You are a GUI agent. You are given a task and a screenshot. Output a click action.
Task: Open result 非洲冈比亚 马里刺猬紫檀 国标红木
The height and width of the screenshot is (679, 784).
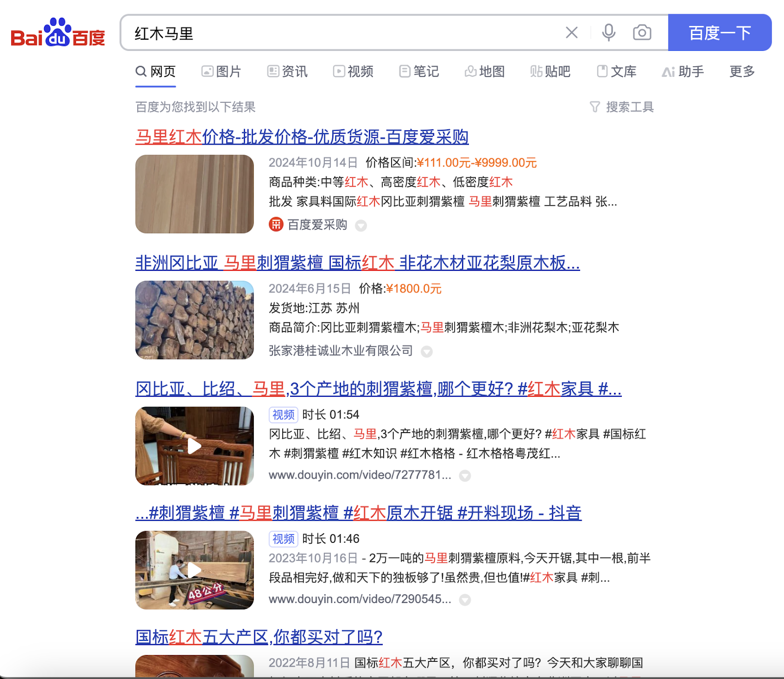click(x=358, y=263)
